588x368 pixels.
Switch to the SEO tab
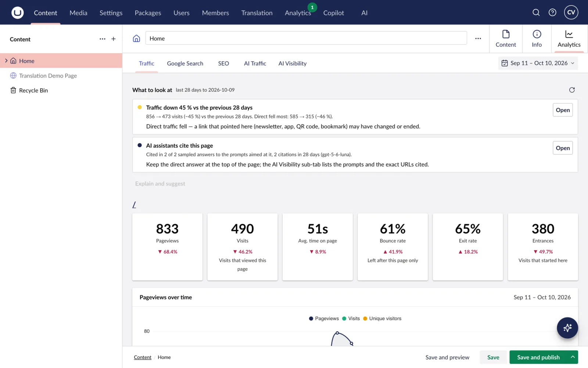coord(223,64)
